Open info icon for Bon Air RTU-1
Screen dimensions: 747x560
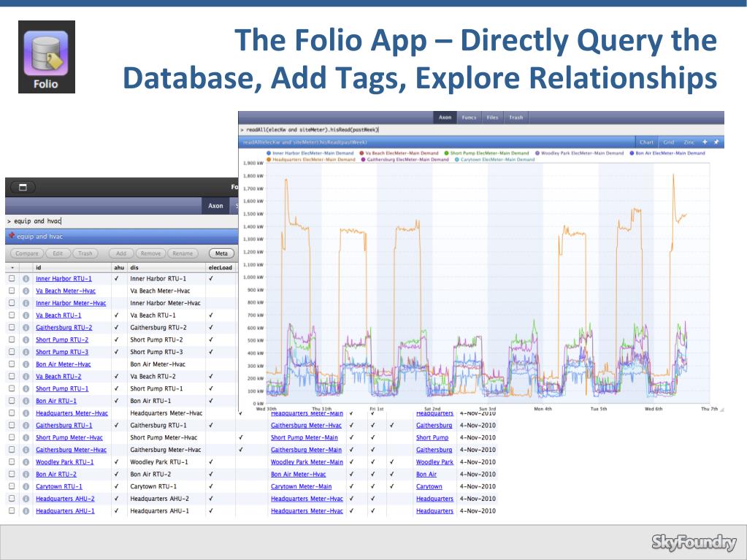[26, 401]
